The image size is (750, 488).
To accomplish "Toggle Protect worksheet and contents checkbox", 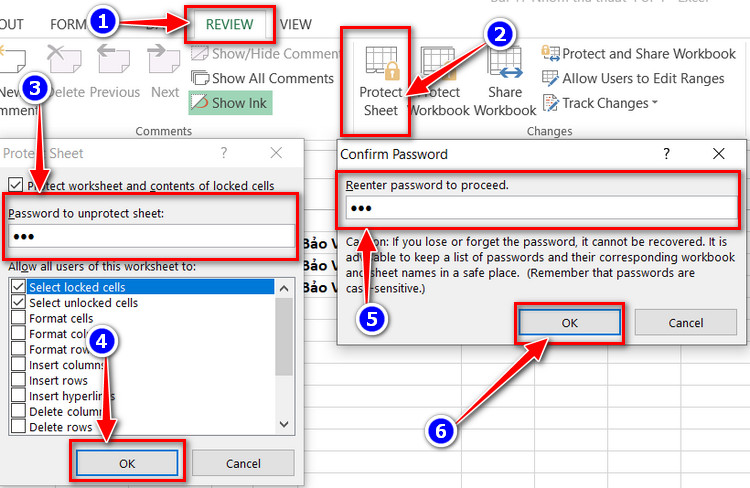I will coord(16,185).
